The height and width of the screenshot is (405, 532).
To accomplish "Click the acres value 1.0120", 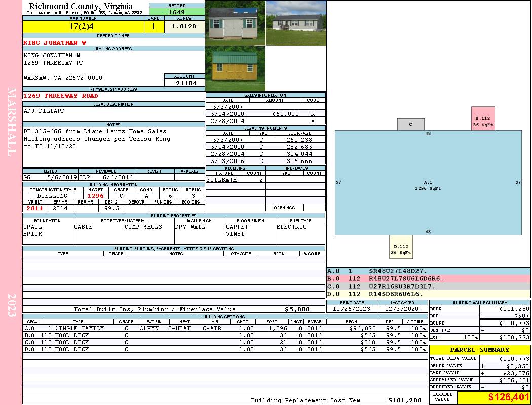I will [184, 27].
